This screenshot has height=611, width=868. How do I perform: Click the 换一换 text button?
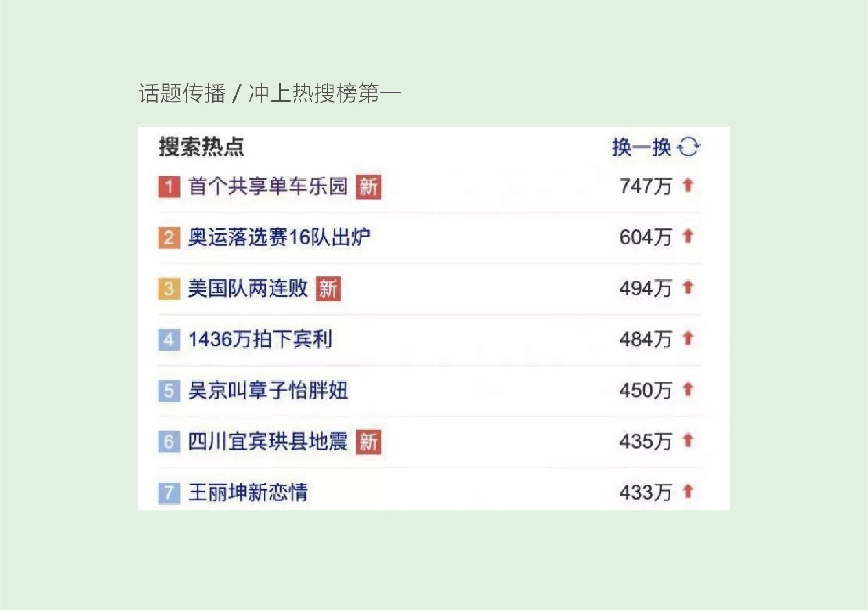642,147
